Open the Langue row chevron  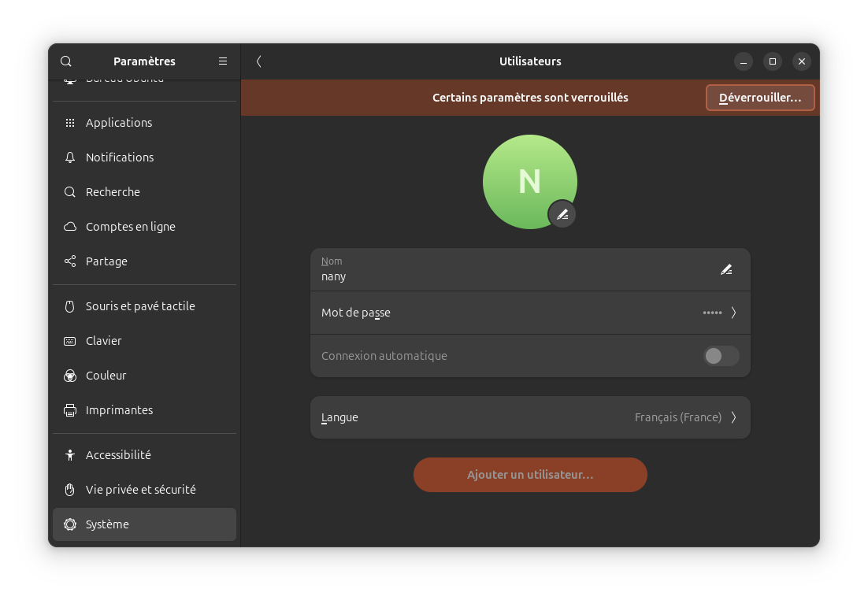(733, 417)
